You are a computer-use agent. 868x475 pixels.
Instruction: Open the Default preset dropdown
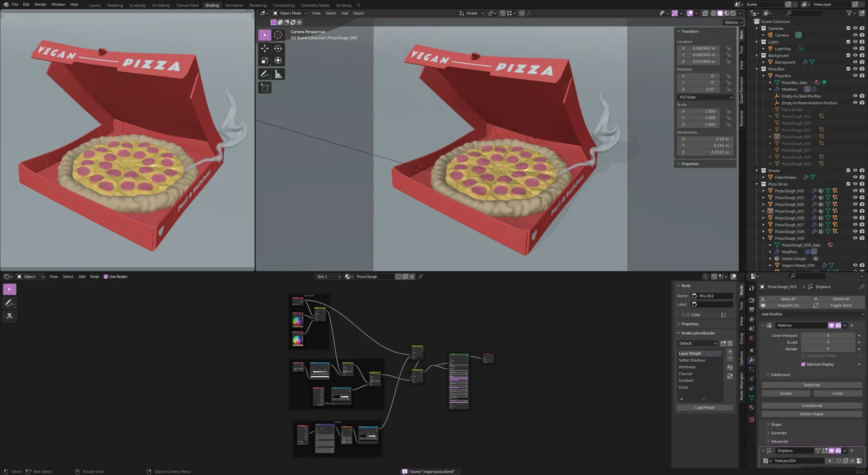coord(697,343)
